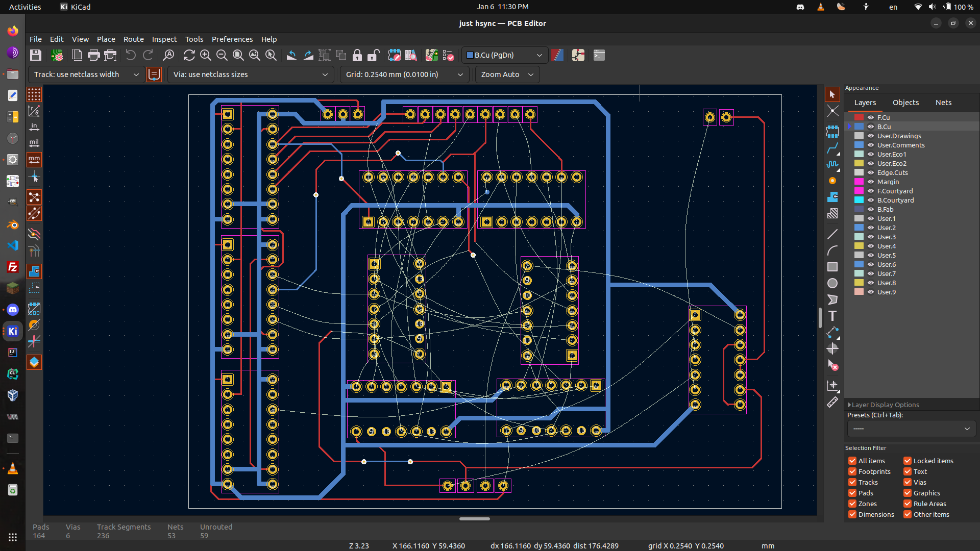Screen dimensions: 980x551
Task: Open the Route menu
Action: [x=134, y=39]
